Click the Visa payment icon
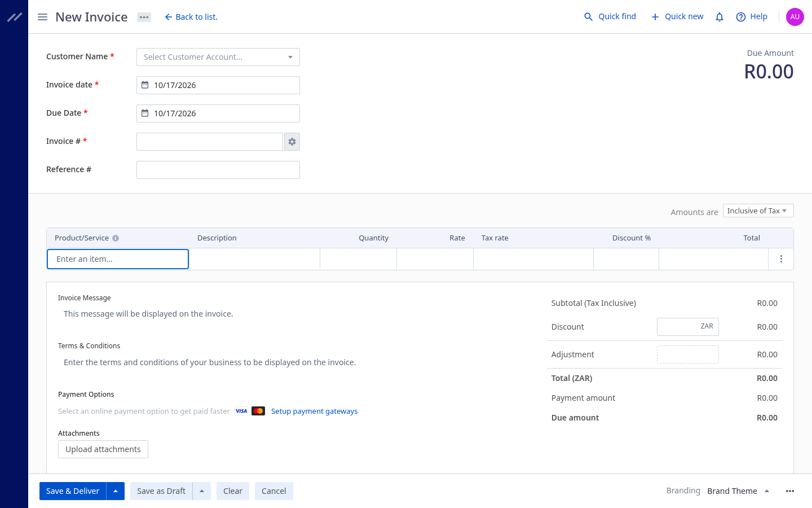 (241, 411)
